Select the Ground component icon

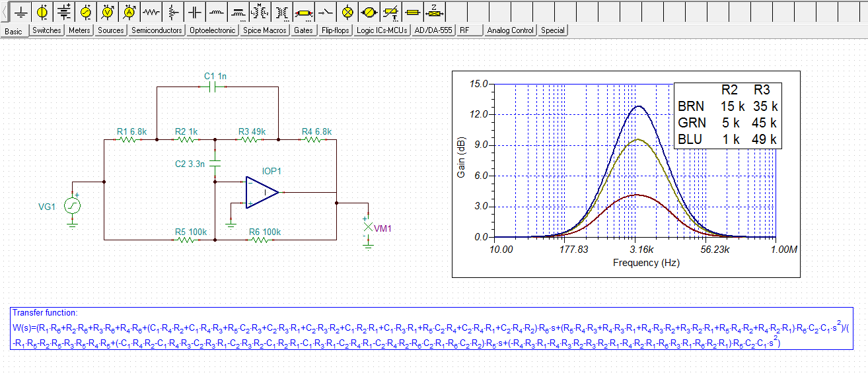coord(21,12)
